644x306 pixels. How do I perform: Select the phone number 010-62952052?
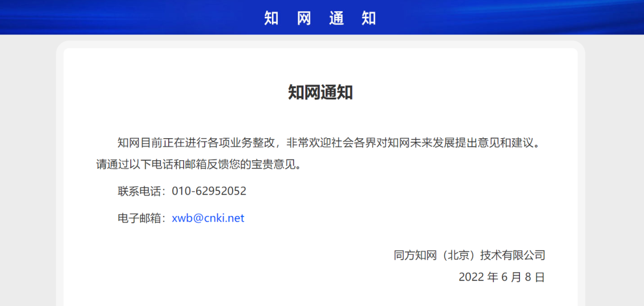[209, 191]
